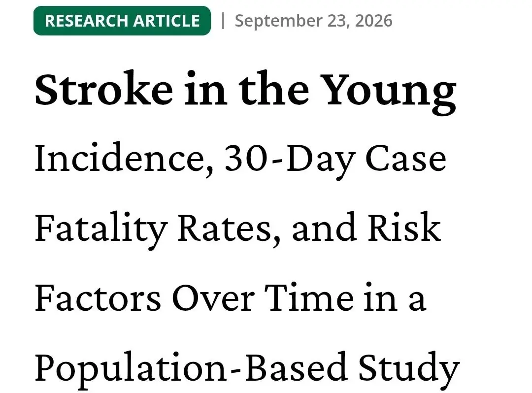Click the word Young in the heading
The height and width of the screenshot is (393, 532).
[389, 92]
